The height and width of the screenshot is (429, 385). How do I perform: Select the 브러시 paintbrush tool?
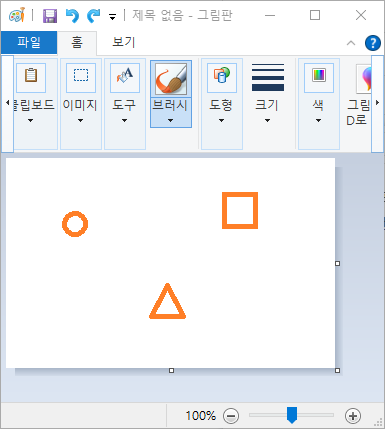pos(171,79)
